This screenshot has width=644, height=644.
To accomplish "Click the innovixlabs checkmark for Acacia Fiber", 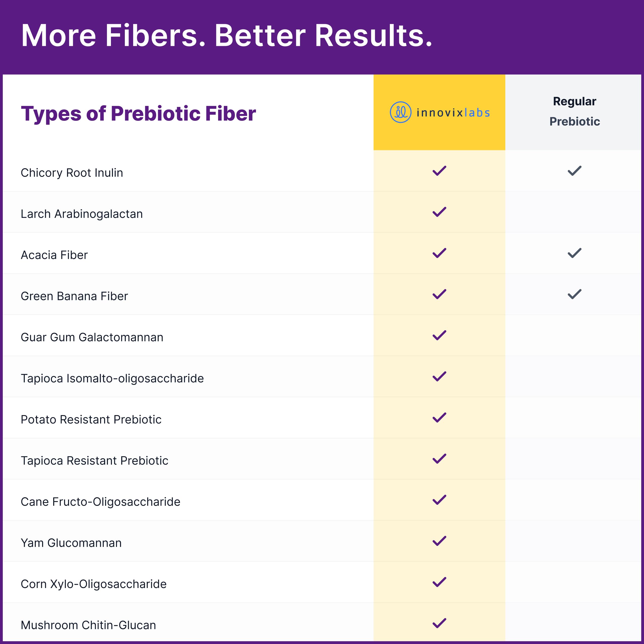I will pos(439,253).
